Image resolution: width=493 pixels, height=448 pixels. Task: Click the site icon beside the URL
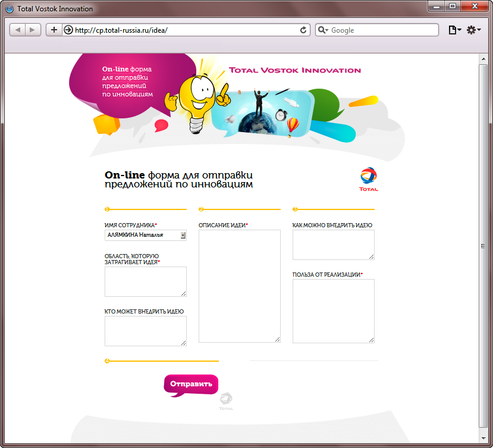pyautogui.click(x=68, y=30)
